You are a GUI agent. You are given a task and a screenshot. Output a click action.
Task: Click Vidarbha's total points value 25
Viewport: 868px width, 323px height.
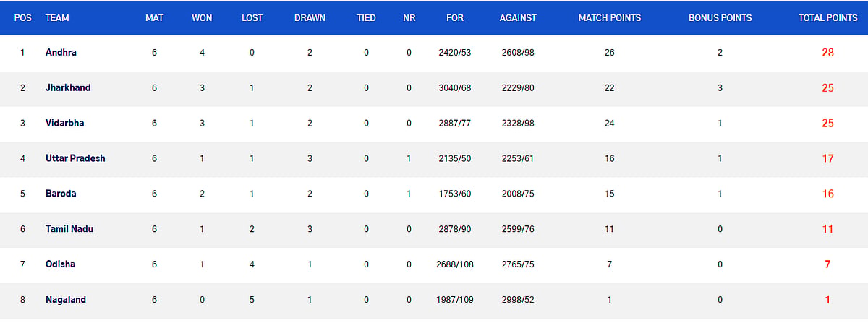point(827,124)
